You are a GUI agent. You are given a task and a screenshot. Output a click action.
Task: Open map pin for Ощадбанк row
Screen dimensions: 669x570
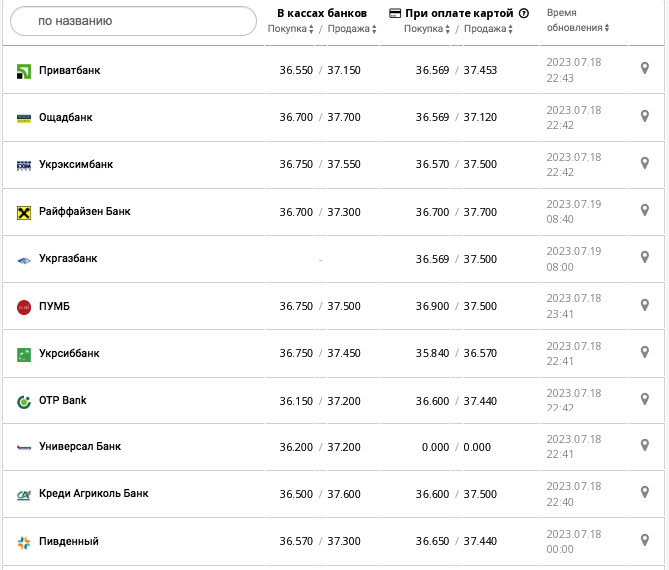point(645,116)
